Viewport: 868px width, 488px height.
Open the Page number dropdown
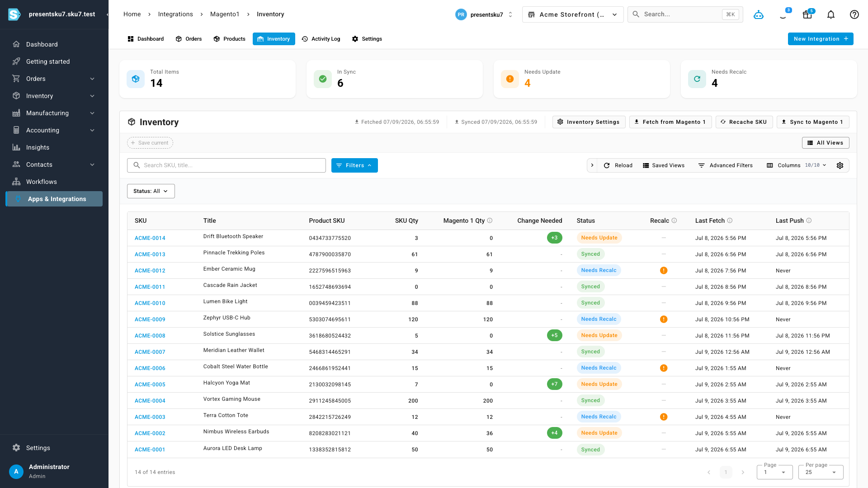coord(775,472)
